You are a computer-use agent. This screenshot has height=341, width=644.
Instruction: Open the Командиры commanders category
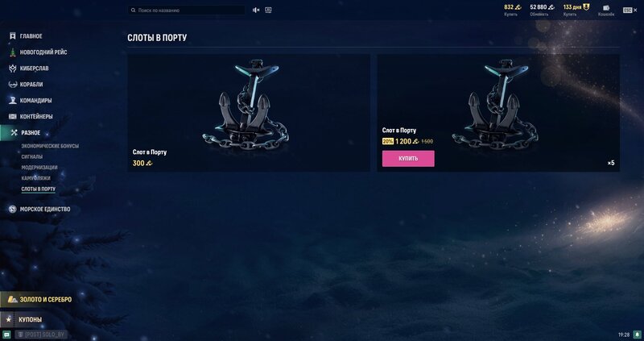(x=31, y=101)
